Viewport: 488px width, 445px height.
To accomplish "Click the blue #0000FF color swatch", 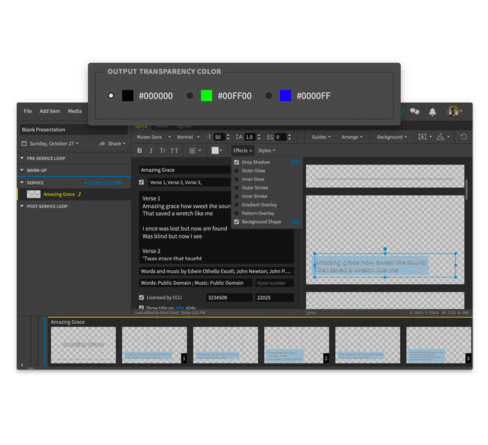I will (285, 96).
